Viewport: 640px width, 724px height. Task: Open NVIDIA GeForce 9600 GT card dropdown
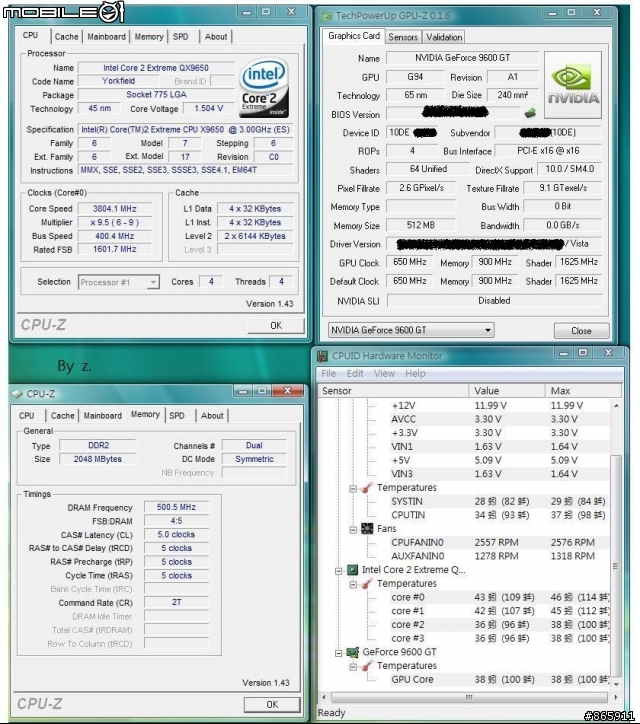coord(488,330)
